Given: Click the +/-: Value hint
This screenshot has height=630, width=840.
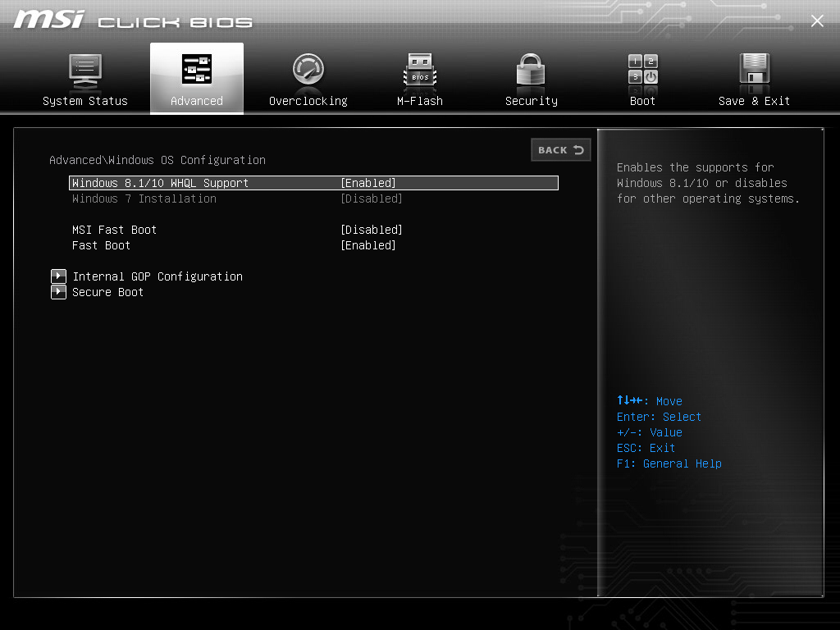Looking at the screenshot, I should (650, 433).
